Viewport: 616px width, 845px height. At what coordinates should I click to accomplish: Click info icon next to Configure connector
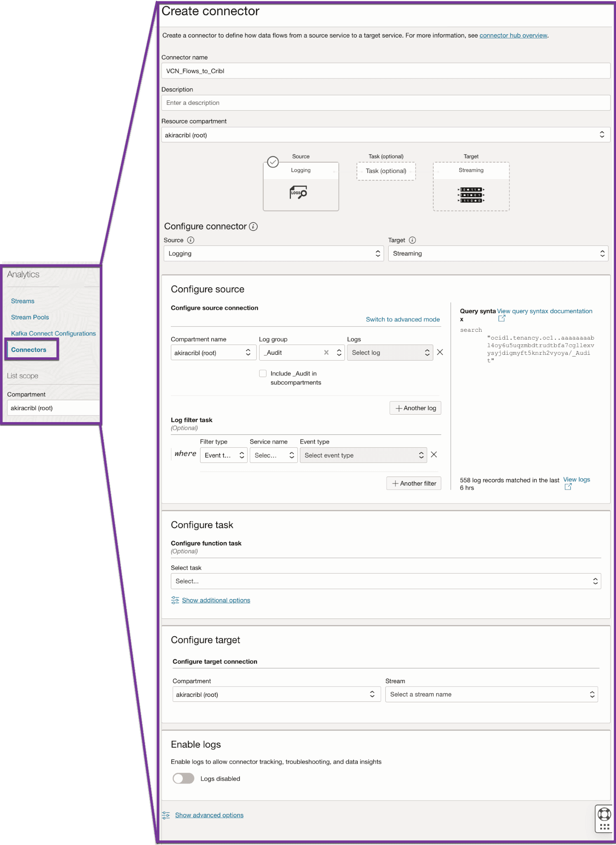(x=253, y=227)
